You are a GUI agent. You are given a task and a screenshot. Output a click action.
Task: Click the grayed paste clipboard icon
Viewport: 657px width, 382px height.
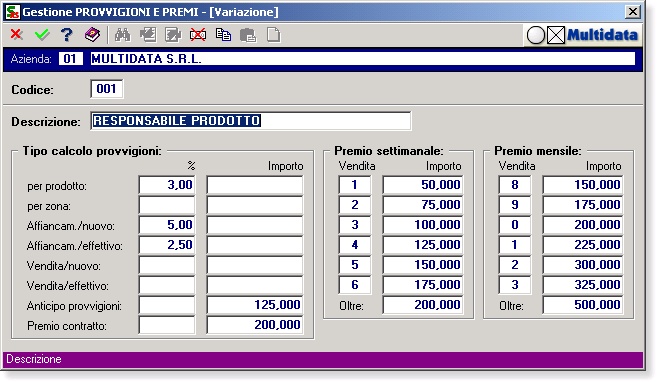248,35
